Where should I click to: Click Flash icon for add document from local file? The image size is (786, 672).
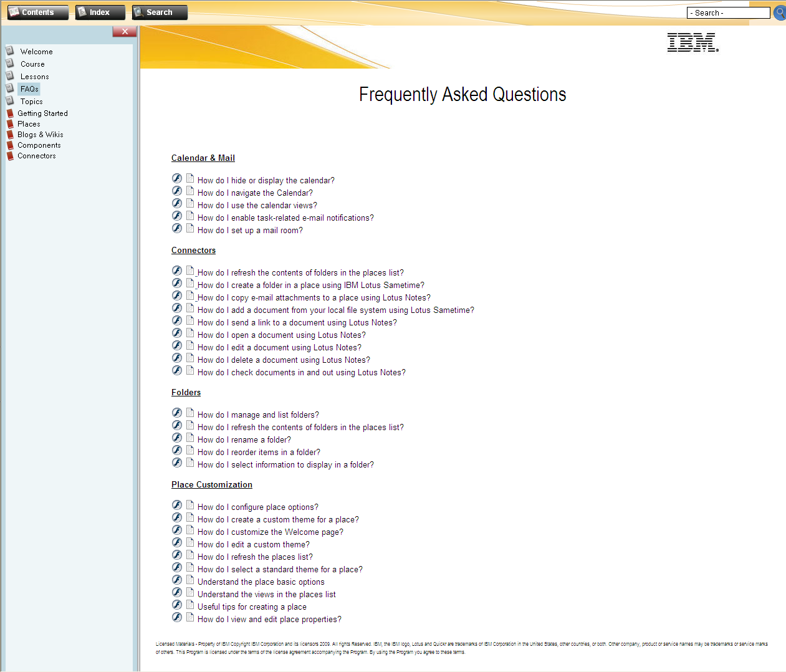click(177, 308)
